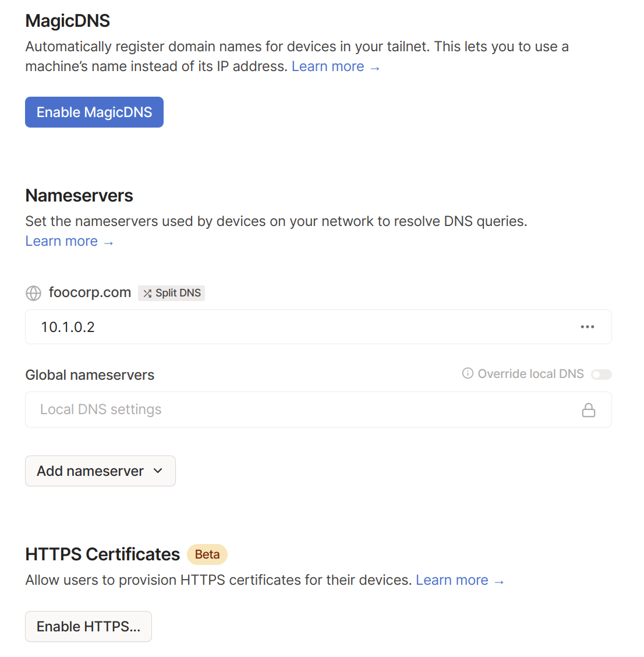
Task: Click the lock icon in Local DNS settings
Action: [x=588, y=409]
